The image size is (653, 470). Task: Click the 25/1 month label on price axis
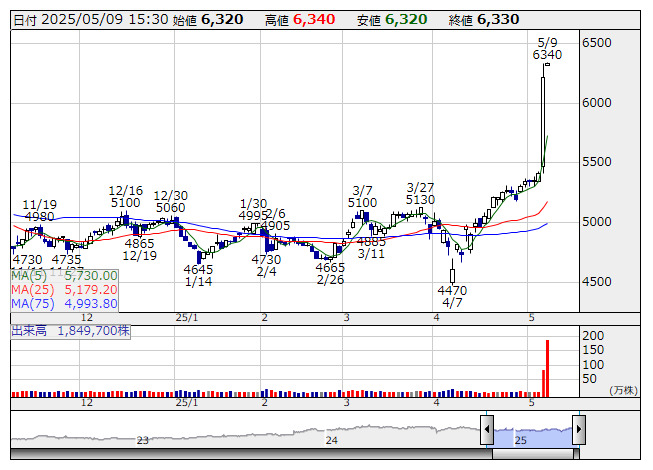point(187,318)
